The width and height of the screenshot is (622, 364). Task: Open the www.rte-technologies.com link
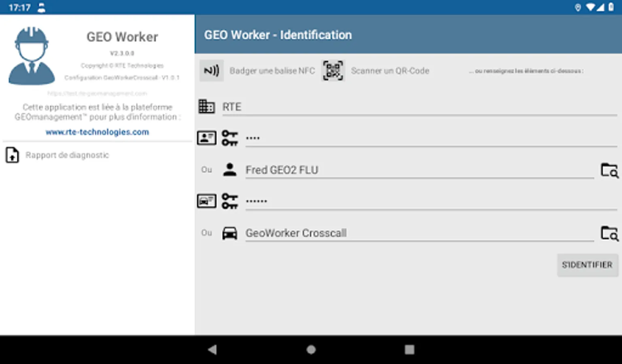pyautogui.click(x=97, y=132)
